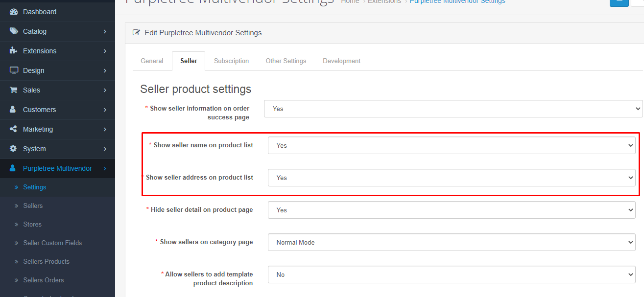Screen dimensions: 644x297
Task: Open Show seller address on product list dropdown
Action: pos(452,178)
